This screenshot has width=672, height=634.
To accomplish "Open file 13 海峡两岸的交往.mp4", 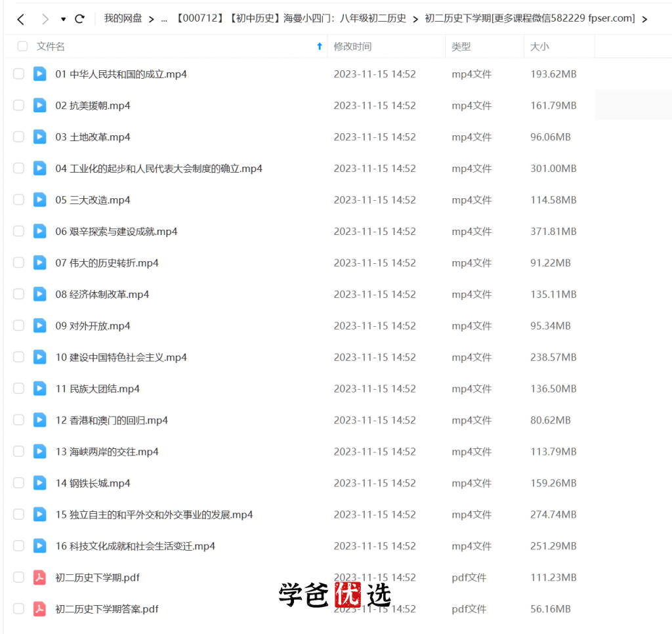I will point(107,452).
